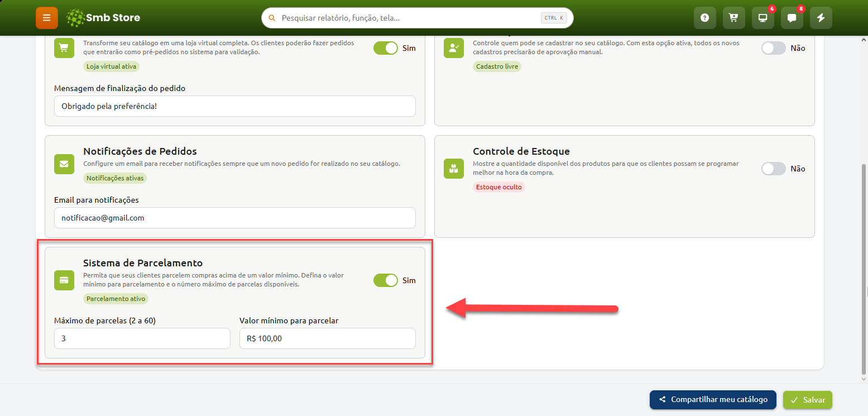Open the shopping cart icon in header
The image size is (868, 416).
pyautogui.click(x=733, y=18)
